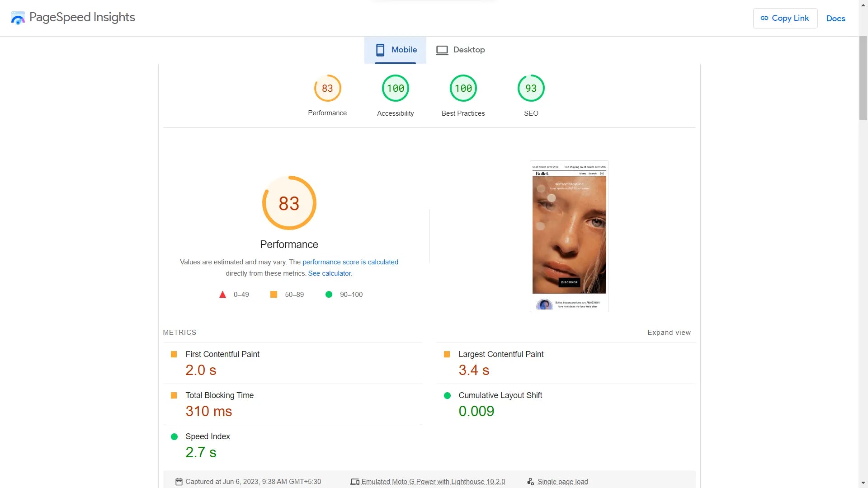Click the Best Practices 100 score gauge
The height and width of the screenshot is (488, 868).
pyautogui.click(x=463, y=88)
